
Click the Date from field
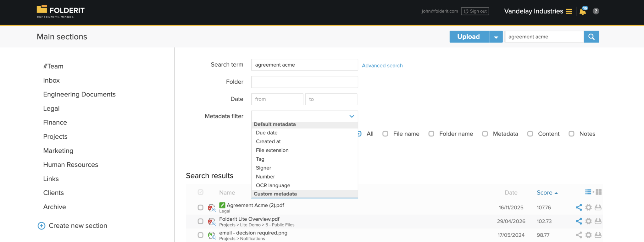coord(277,99)
